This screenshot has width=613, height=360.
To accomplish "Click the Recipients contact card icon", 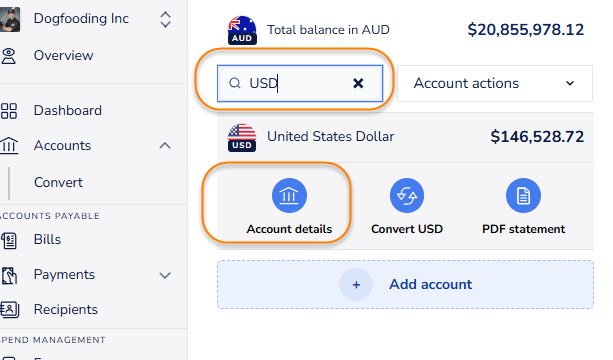I will coord(9,310).
